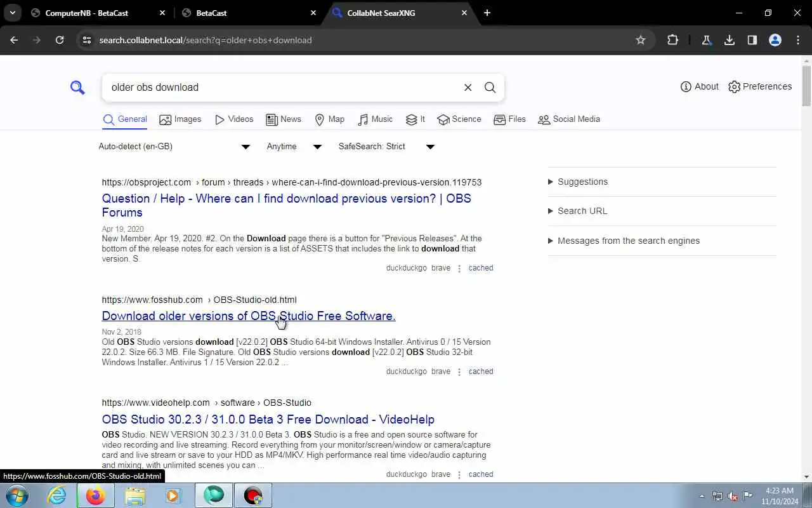Click the search input field

(x=282, y=88)
